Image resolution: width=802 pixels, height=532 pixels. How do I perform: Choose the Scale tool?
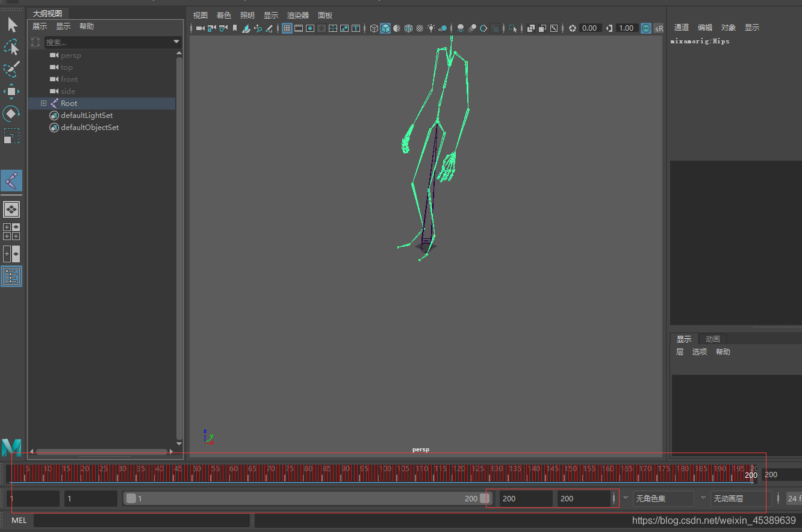tap(11, 136)
